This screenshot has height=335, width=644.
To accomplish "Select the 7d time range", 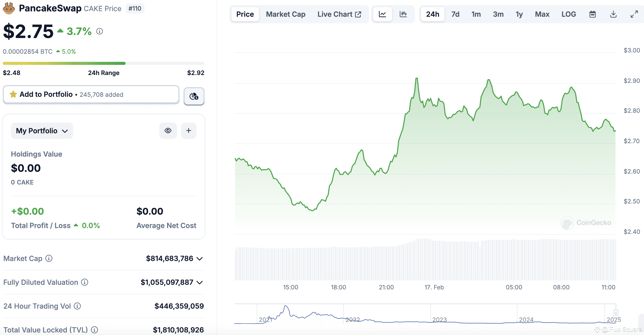I will click(x=455, y=14).
